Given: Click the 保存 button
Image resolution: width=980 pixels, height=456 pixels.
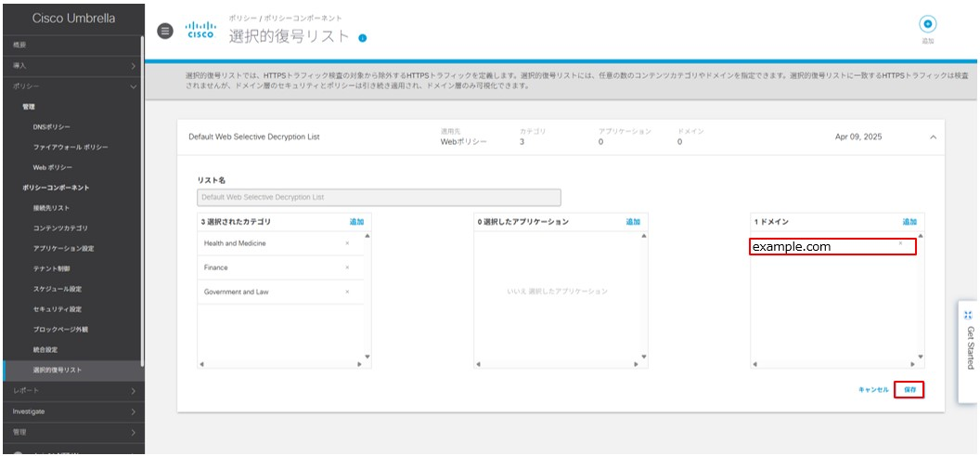Looking at the screenshot, I should pos(909,390).
